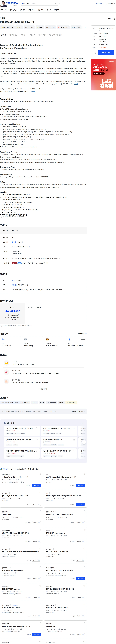Switch to the 기업정보 tab
This screenshot has height=644, width=116.
pos(24,35)
